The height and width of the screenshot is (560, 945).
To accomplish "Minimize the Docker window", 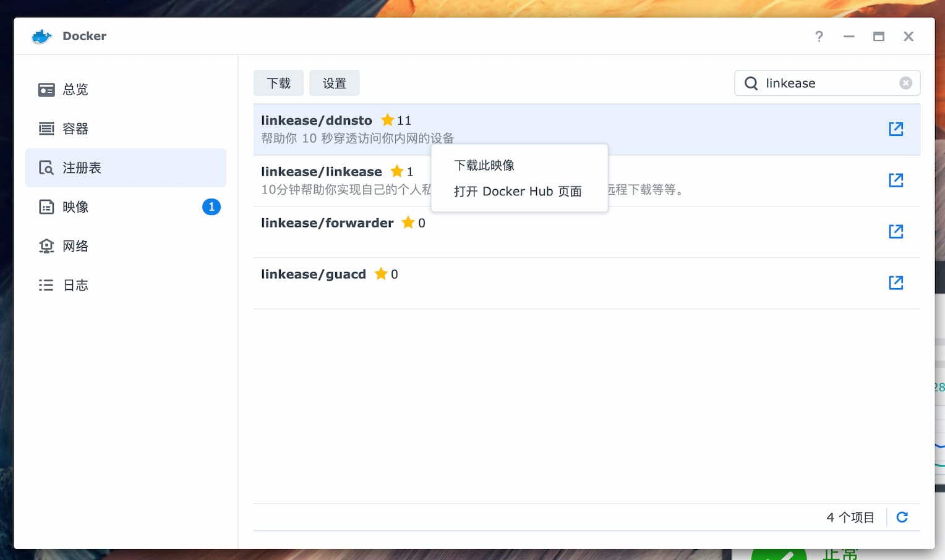I will (849, 36).
